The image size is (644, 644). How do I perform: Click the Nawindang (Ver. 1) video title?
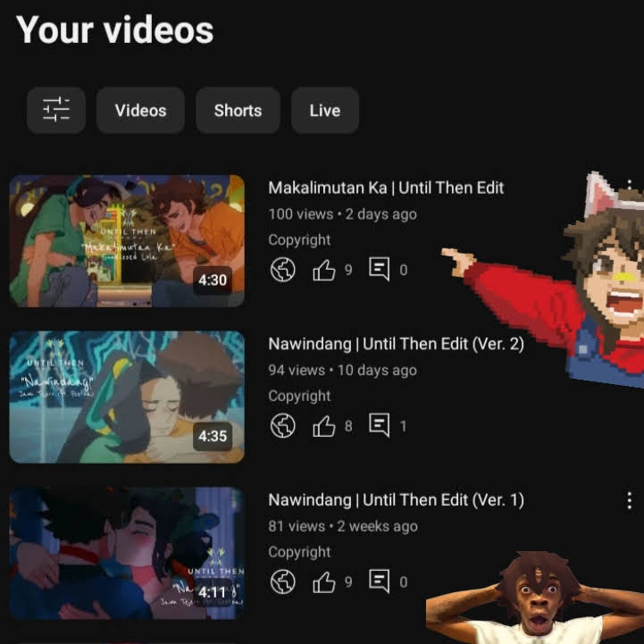(x=396, y=500)
